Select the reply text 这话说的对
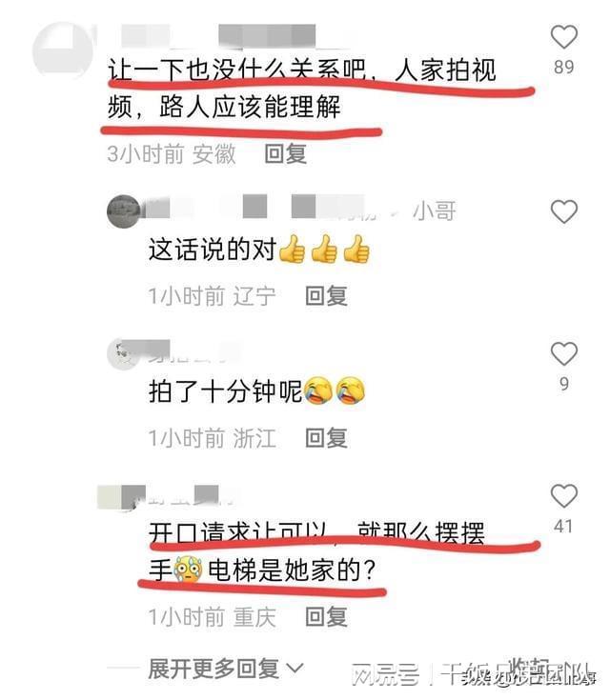The height and width of the screenshot is (700, 610). click(213, 250)
